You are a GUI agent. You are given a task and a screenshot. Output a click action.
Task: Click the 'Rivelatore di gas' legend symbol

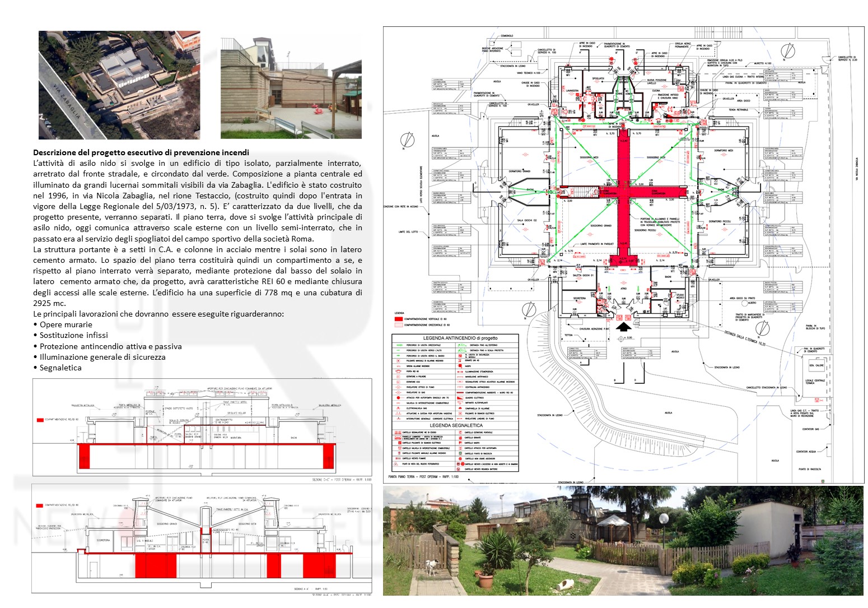tap(398, 392)
